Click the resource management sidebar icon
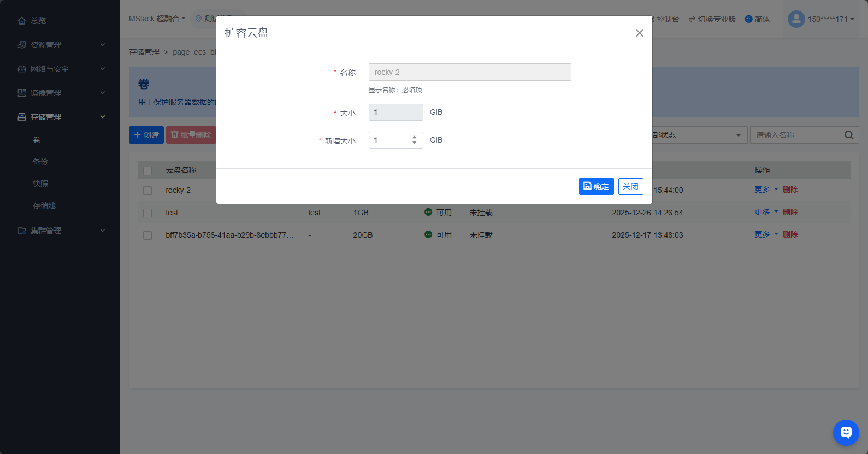Screen dimensions: 868x454 (22, 45)
